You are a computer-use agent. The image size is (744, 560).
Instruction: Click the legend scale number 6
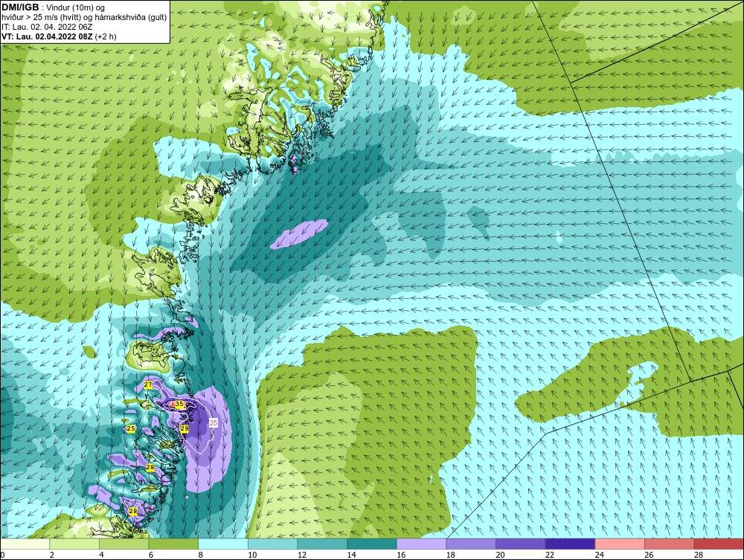click(x=151, y=555)
